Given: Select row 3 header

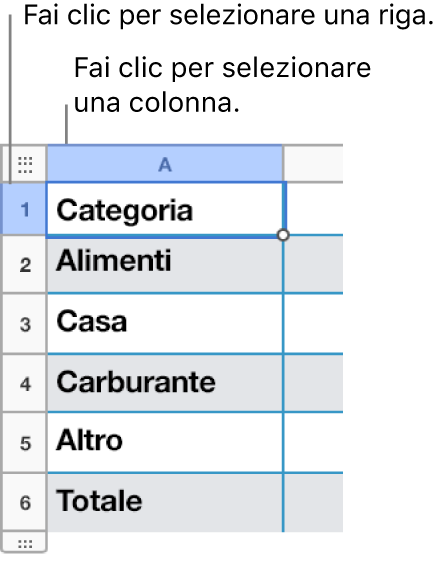Looking at the screenshot, I should coord(25,323).
